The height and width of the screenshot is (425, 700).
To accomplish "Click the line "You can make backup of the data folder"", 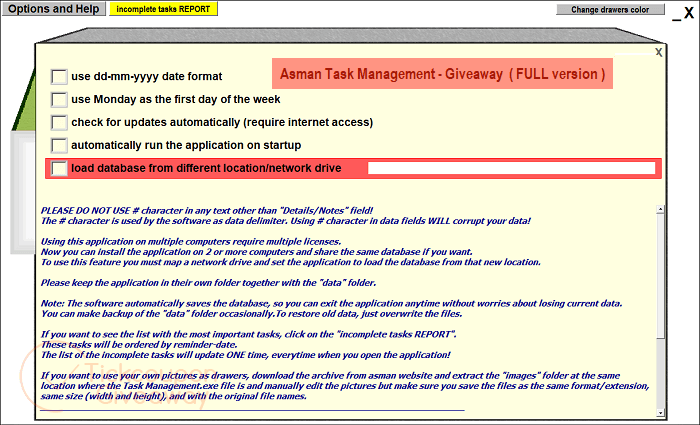I will (251, 314).
